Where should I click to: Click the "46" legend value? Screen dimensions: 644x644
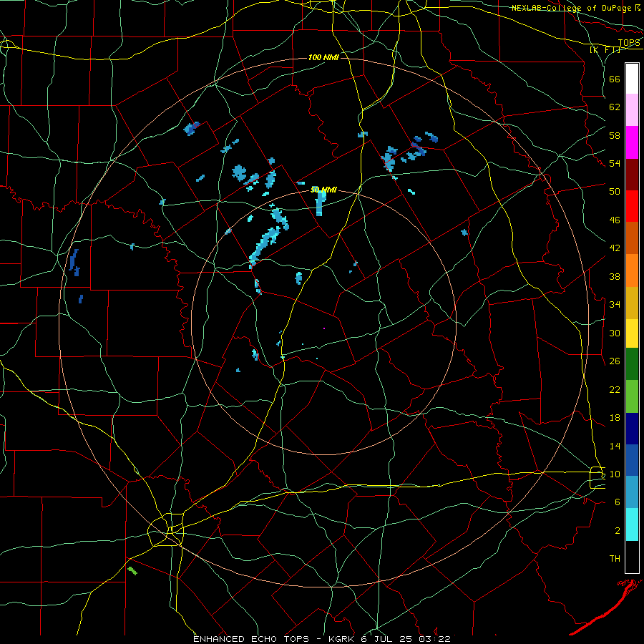(x=615, y=220)
